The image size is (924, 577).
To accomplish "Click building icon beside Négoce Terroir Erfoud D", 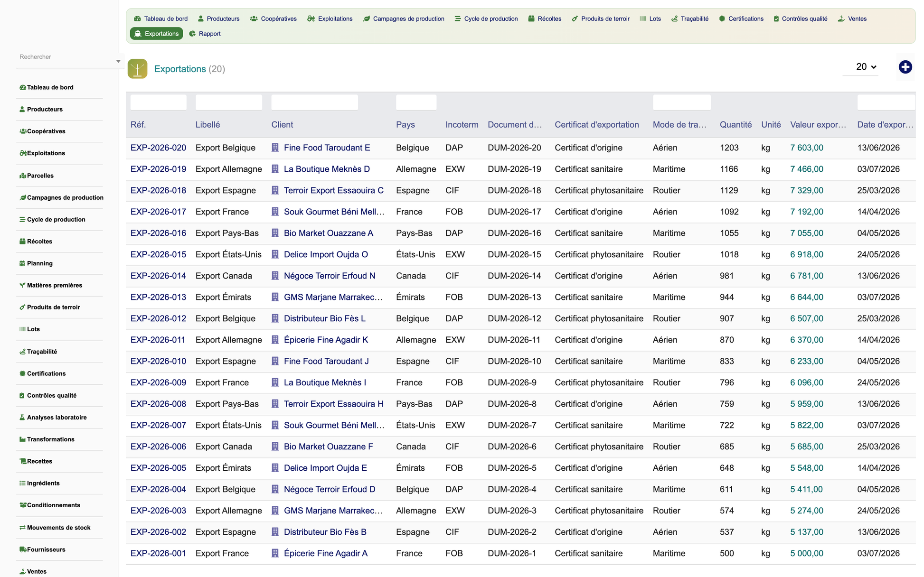I will click(x=275, y=489).
